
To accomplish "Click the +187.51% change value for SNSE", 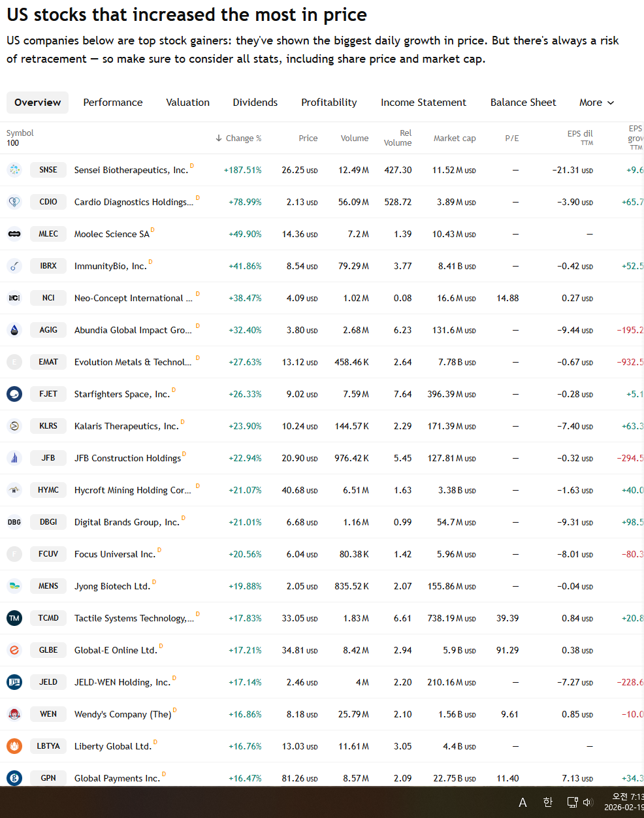I will point(242,170).
